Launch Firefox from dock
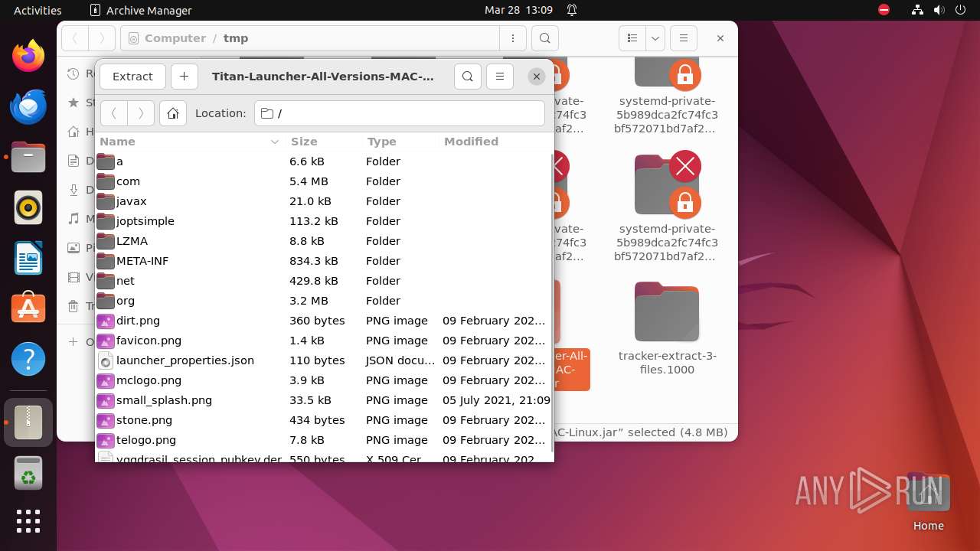The height and width of the screenshot is (551, 980). (x=28, y=56)
